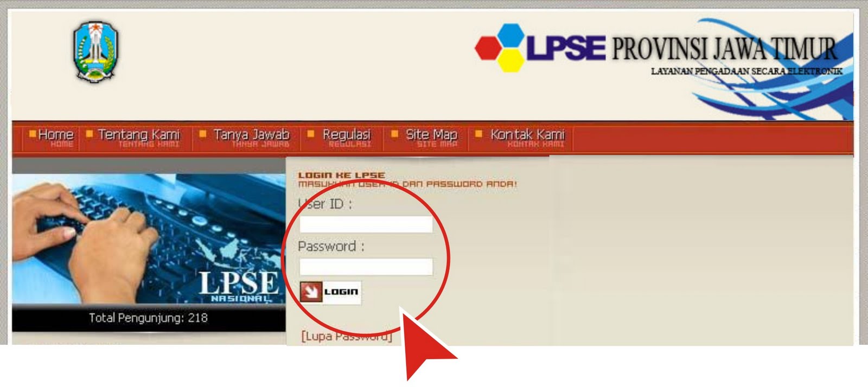Open the Site Map page
Image resolution: width=868 pixels, height=387 pixels.
coord(431,134)
